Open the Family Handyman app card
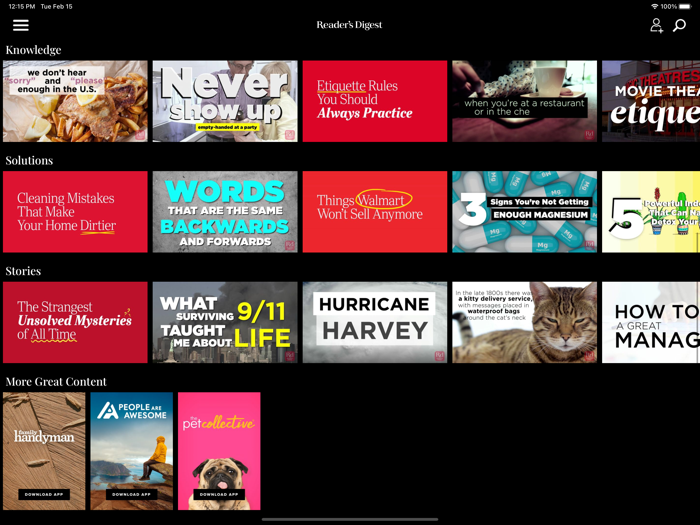The image size is (700, 525). click(44, 451)
